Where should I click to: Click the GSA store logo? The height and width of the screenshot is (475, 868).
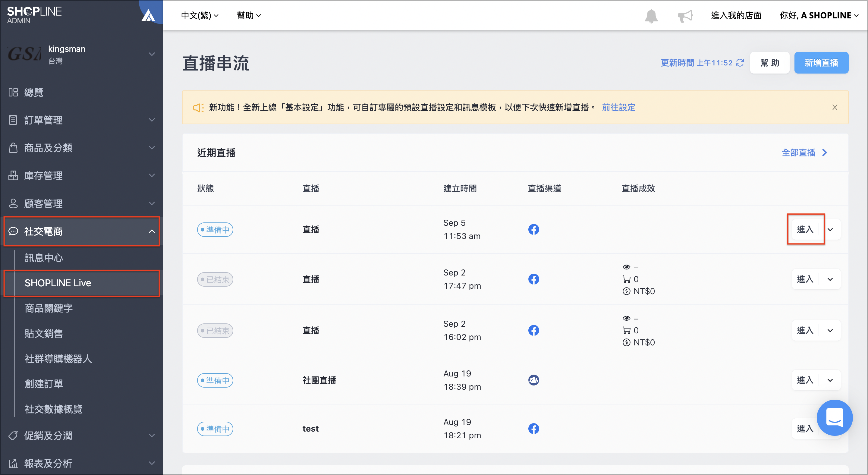[x=24, y=54]
